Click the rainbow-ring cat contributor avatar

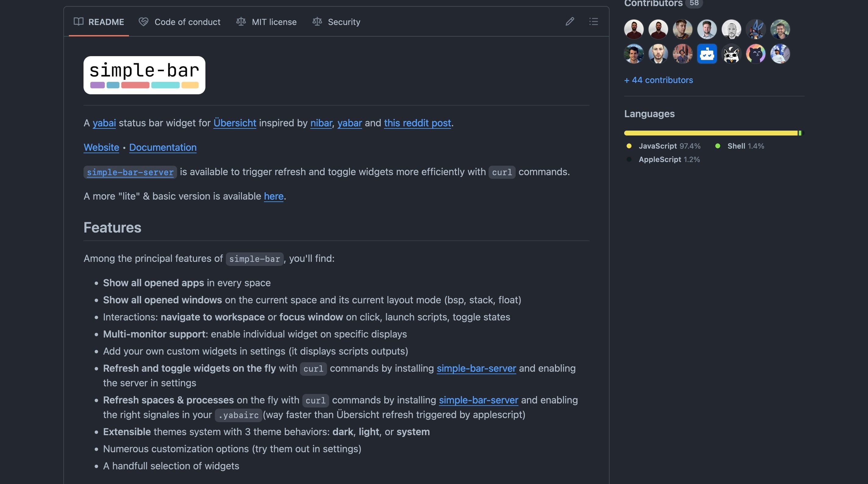click(756, 54)
